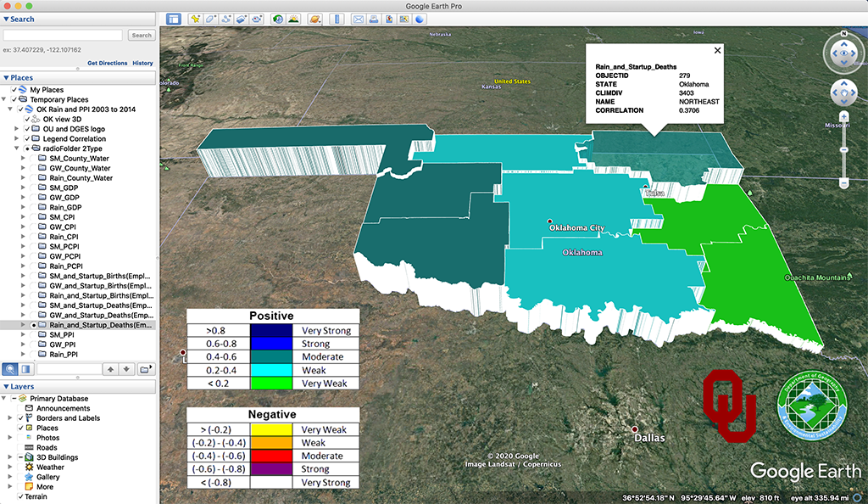Viewport: 868px width, 504px height.
Task: Show sunlight across the landscape icon
Action: point(293,19)
